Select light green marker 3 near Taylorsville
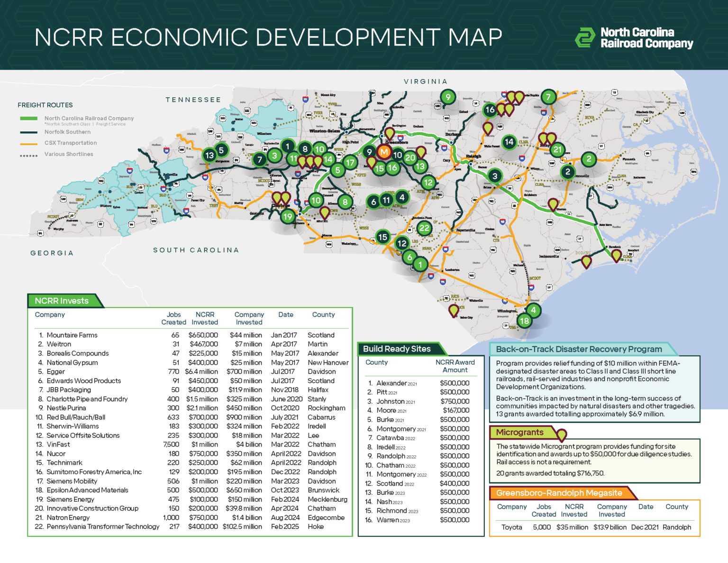 (274, 156)
